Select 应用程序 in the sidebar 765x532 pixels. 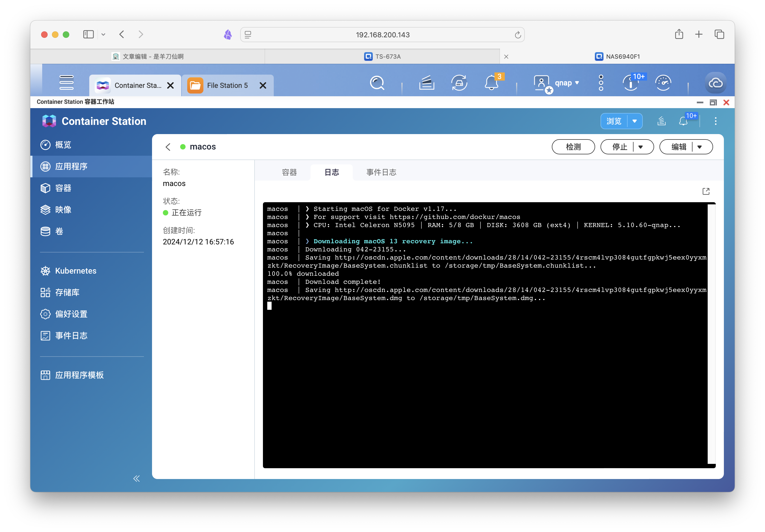[91, 167]
